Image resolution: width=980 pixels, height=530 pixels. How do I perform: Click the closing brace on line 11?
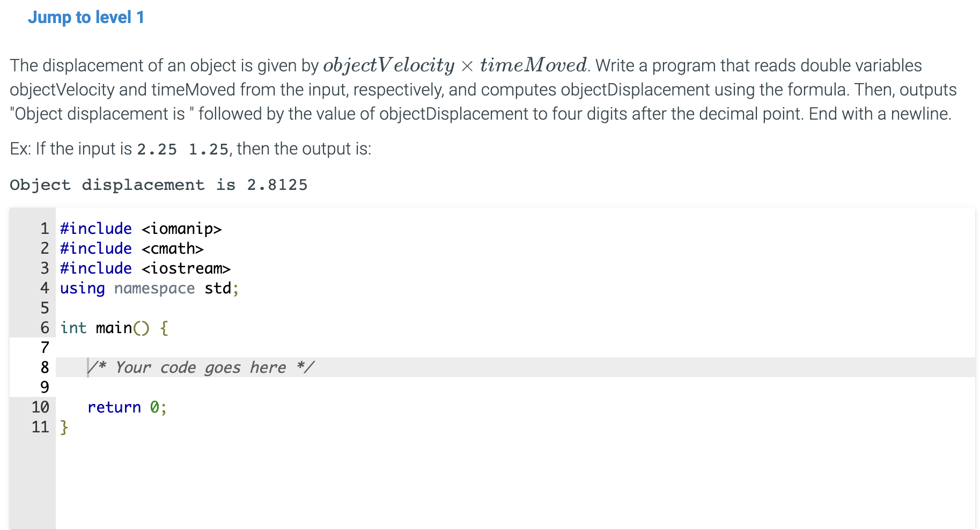pyautogui.click(x=64, y=427)
